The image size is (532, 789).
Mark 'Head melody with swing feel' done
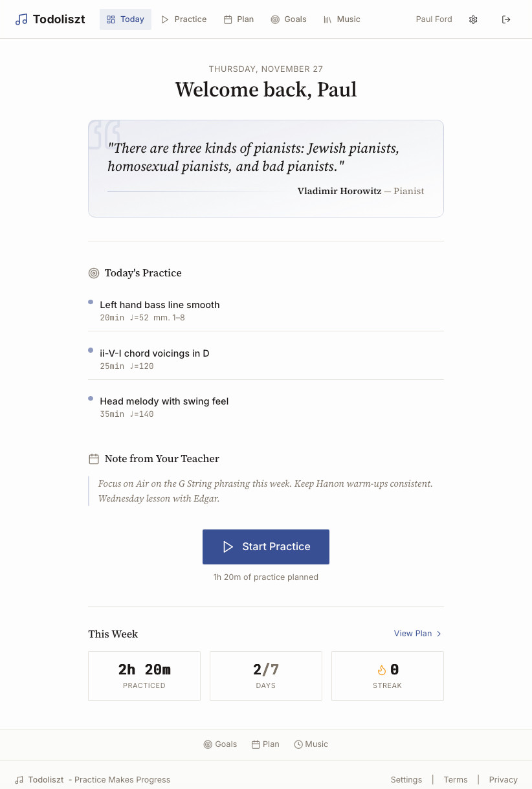[90, 399]
